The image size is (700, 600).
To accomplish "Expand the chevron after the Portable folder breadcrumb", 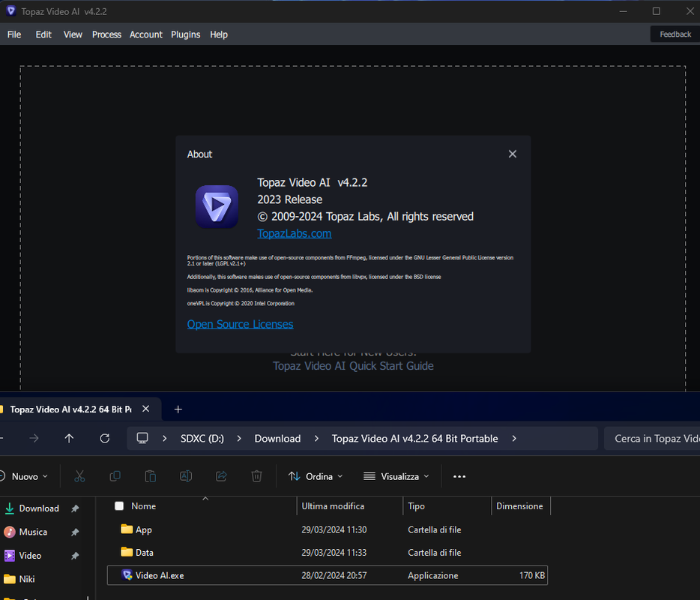I will click(x=514, y=439).
